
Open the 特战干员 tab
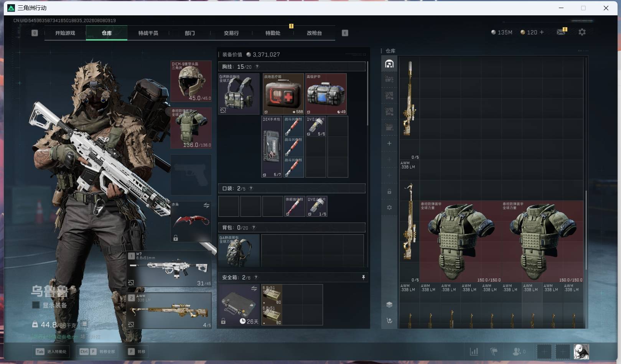(x=148, y=33)
